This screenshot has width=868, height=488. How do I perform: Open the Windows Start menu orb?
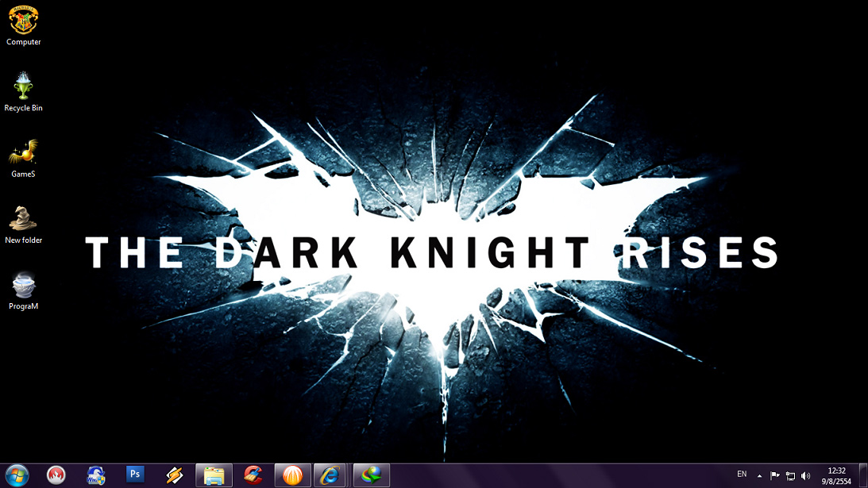(17, 475)
